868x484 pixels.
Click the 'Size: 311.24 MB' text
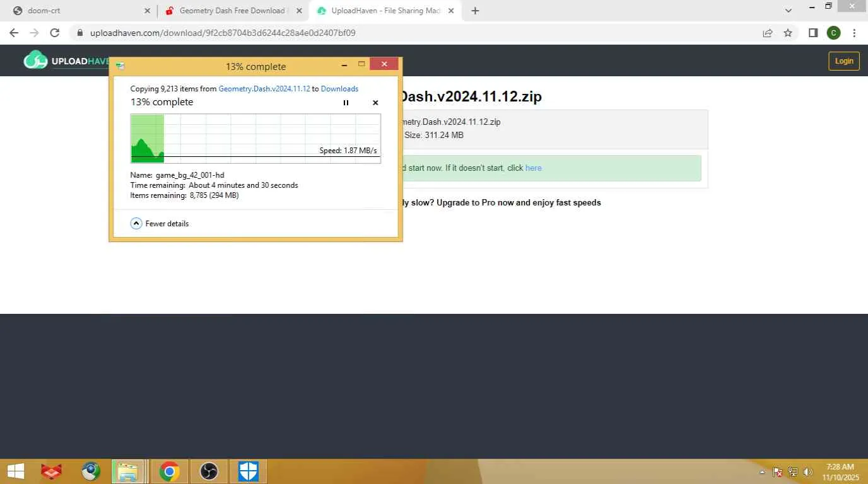pos(434,135)
